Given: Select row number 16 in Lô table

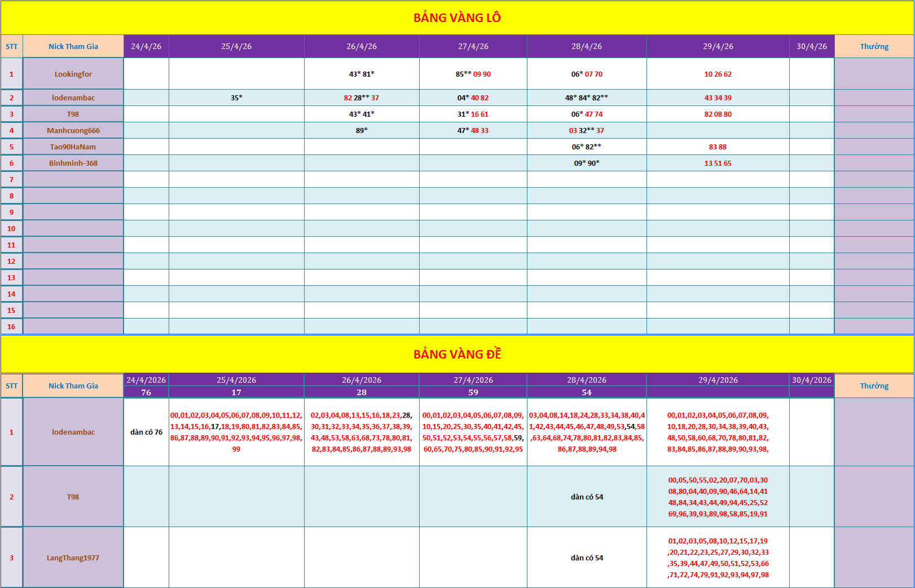Looking at the screenshot, I should click(11, 326).
